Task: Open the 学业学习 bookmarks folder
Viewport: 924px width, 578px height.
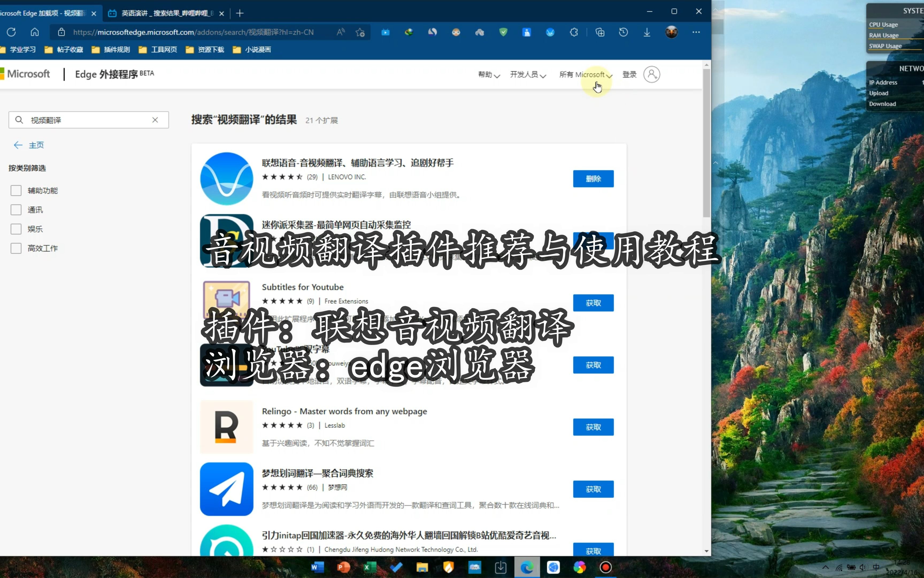Action: point(18,49)
